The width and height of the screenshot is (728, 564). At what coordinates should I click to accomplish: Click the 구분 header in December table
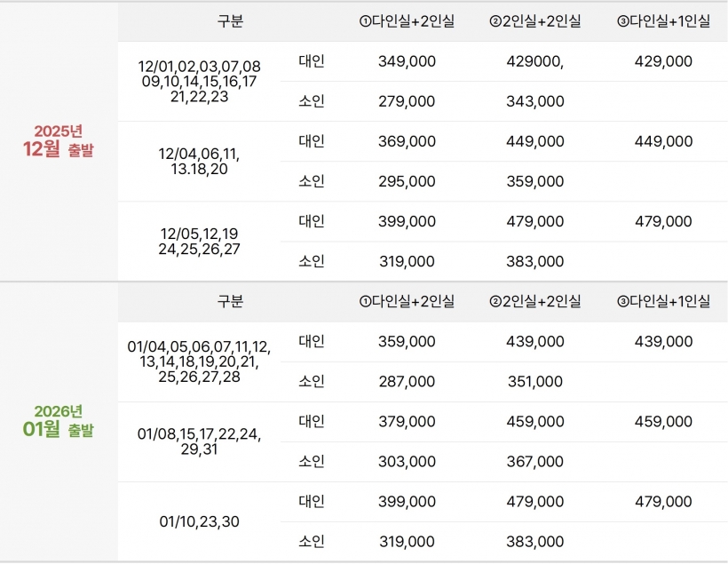point(230,21)
